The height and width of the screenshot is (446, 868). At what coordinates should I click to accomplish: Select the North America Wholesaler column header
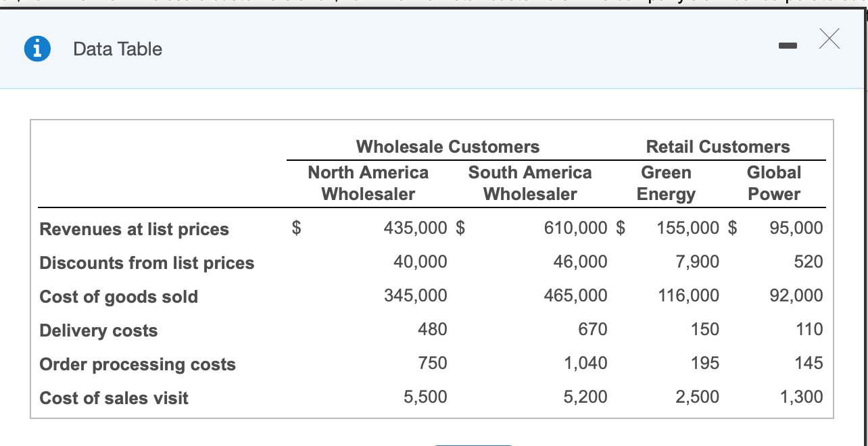pos(368,182)
